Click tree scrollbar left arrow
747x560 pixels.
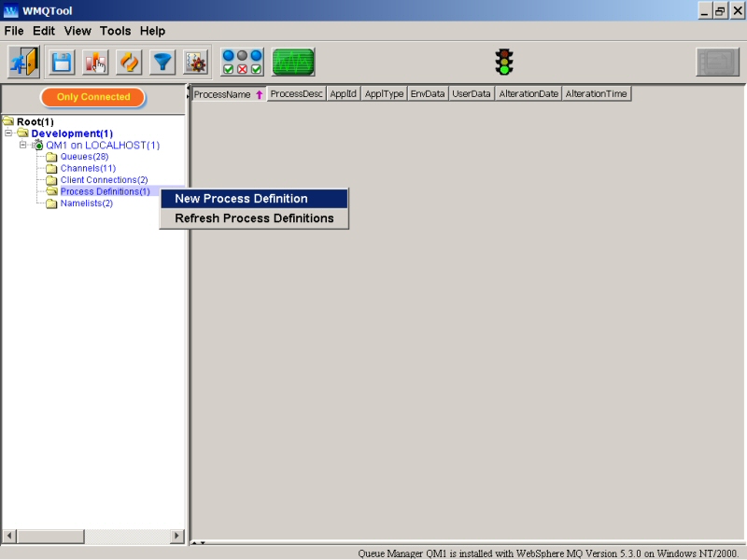9,536
